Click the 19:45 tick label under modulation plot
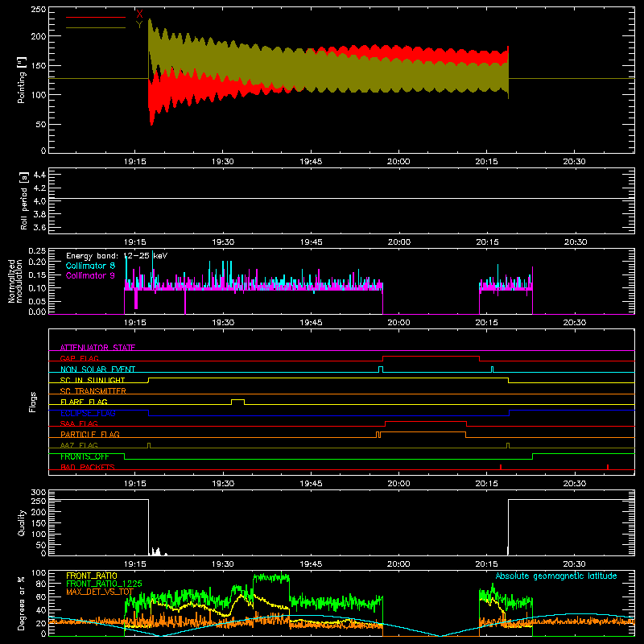Image resolution: width=644 pixels, height=644 pixels. (311, 323)
